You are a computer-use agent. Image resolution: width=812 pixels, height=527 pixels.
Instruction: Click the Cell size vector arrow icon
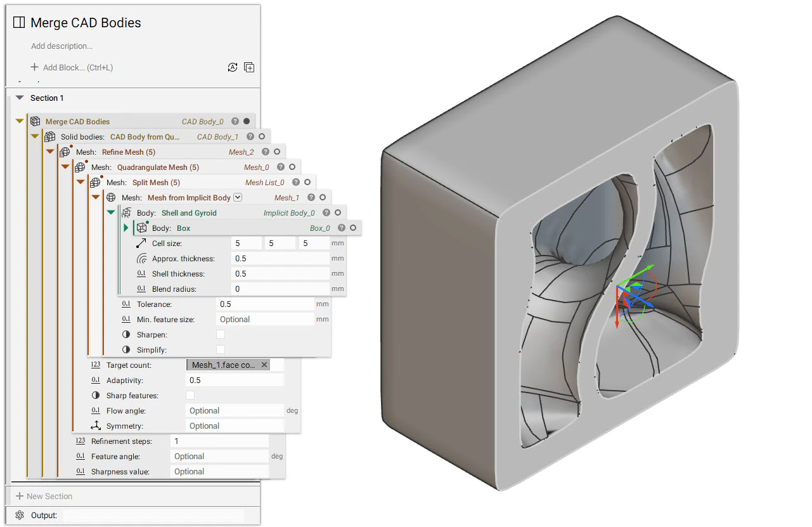point(141,243)
